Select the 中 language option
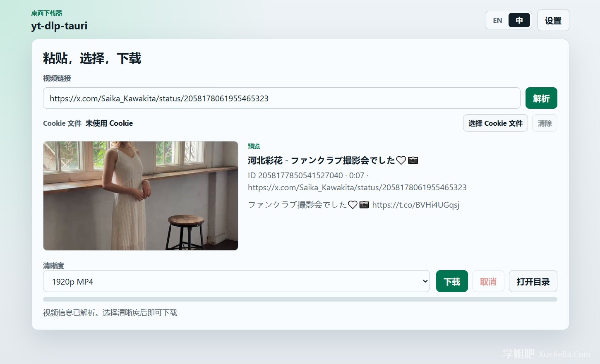 519,20
